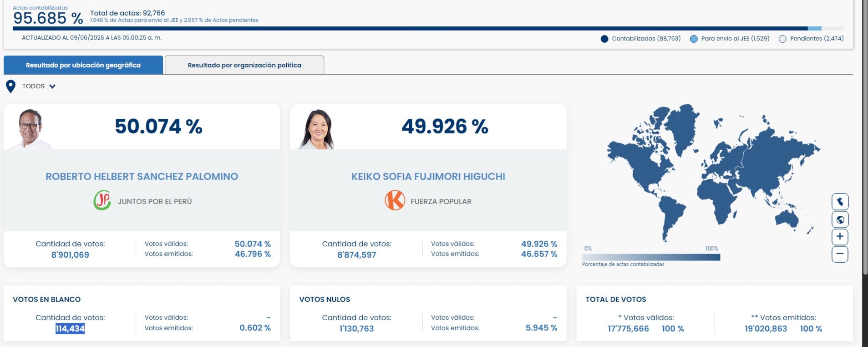Click the page vertical scrollbar
The image size is (868, 347).
(865, 137)
